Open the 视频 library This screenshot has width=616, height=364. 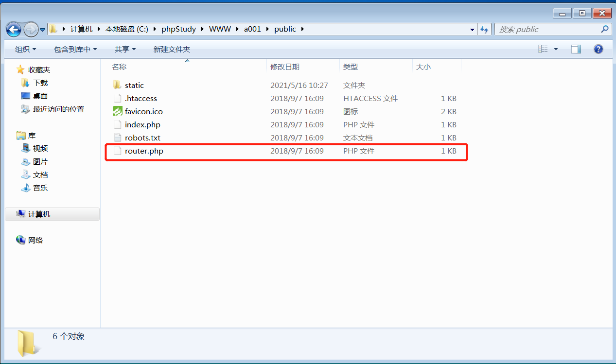pos(40,148)
